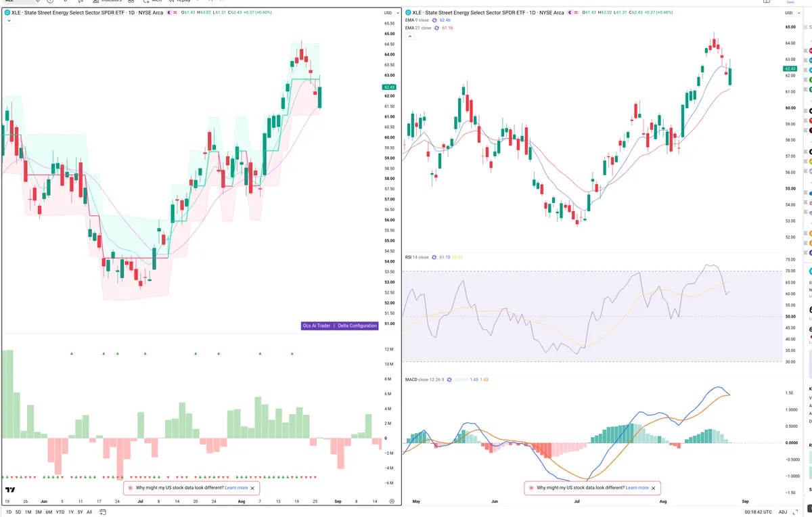The image size is (812, 517).
Task: Select the YTD time range
Action: [60, 512]
